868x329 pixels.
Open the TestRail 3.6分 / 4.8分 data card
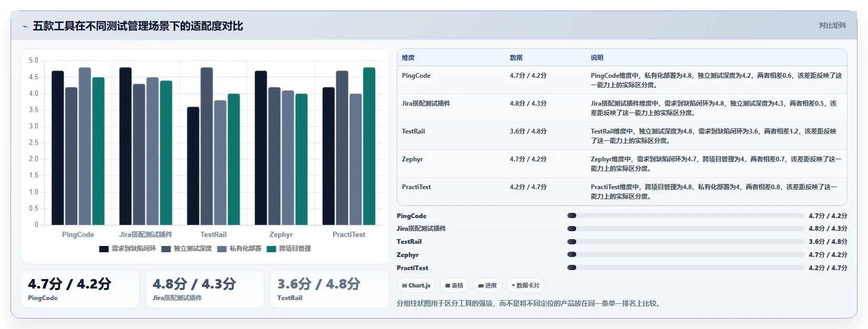tap(329, 289)
